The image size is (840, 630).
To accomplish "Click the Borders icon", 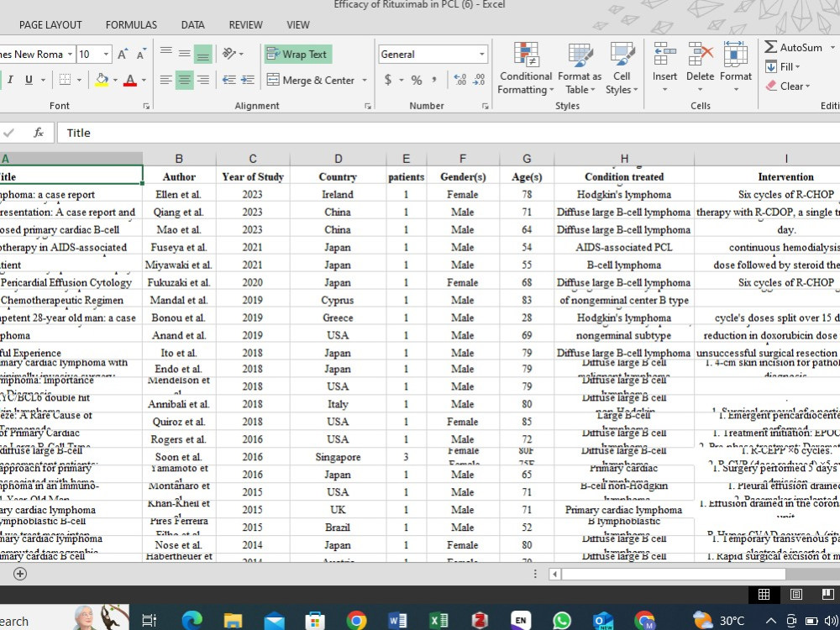I will (65, 80).
